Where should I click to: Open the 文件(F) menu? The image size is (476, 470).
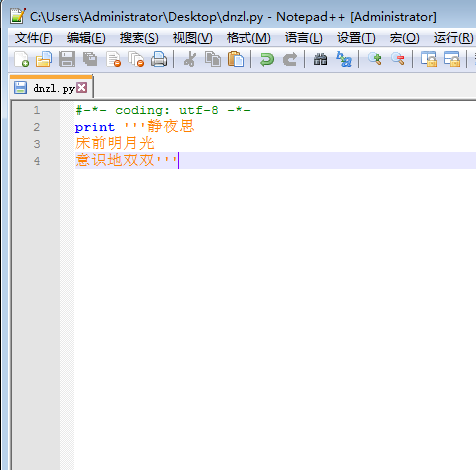pos(34,38)
